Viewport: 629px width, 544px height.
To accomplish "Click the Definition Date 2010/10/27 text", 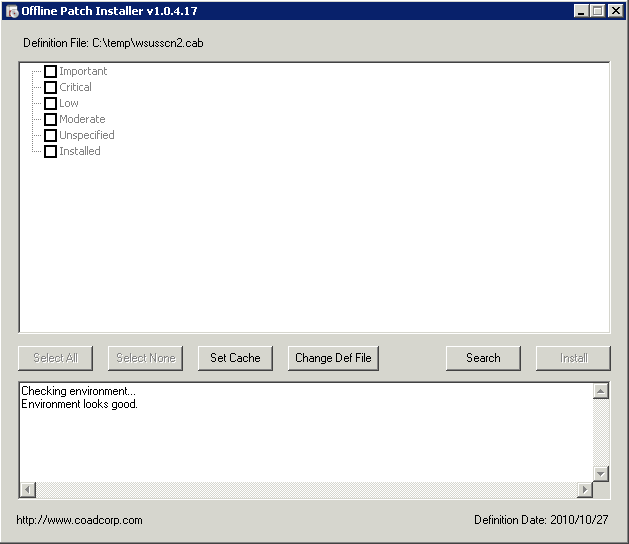I will tap(541, 520).
